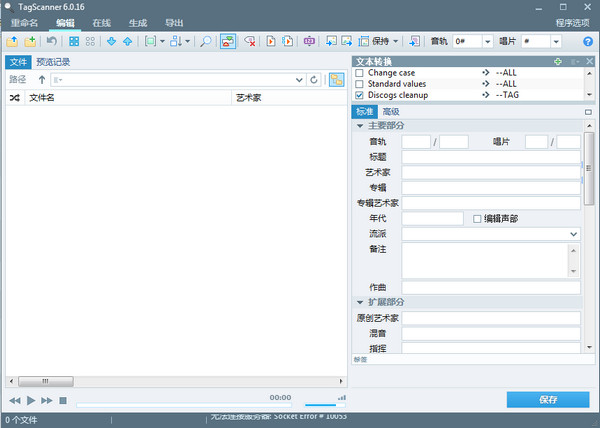Viewport: 600px width, 428px height.
Task: Click the up-arrow parent folder icon
Action: point(42,80)
